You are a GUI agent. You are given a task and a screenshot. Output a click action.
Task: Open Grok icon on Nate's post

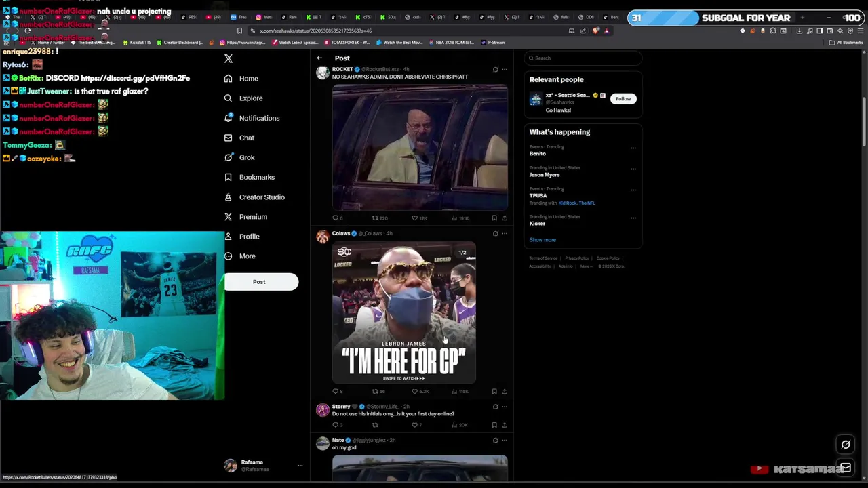495,441
